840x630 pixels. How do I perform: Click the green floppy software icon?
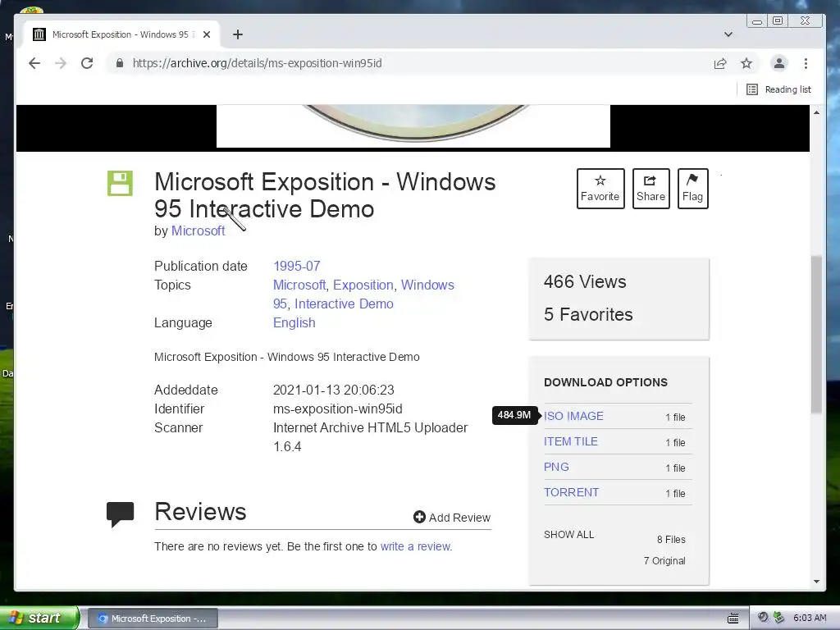click(120, 183)
